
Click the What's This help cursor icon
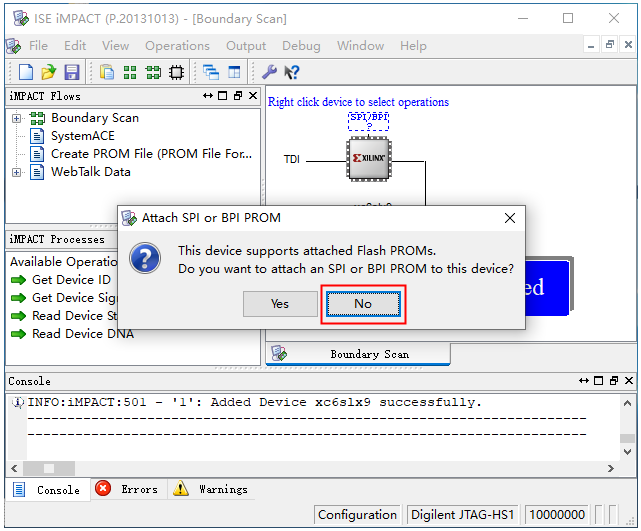[292, 72]
